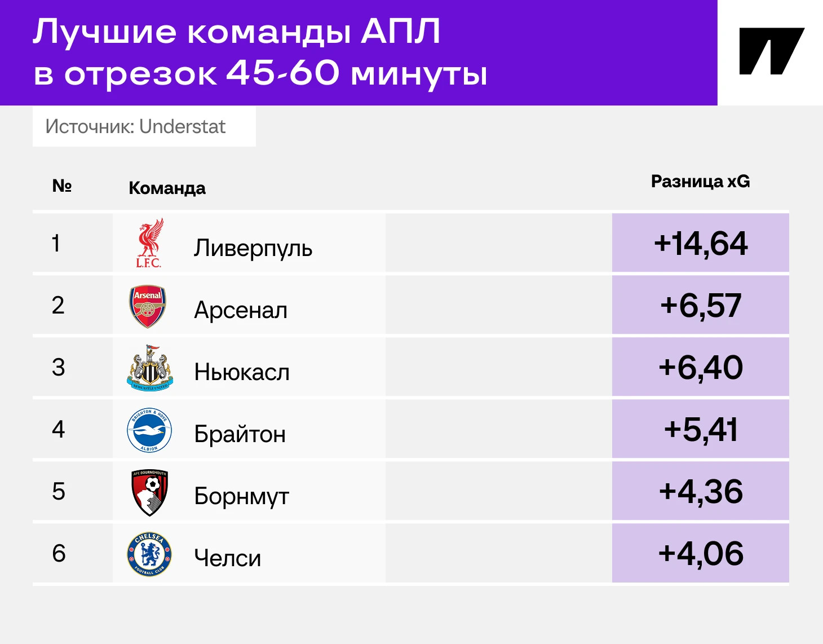Click Brighton's +5,41 xG value

[x=701, y=430]
